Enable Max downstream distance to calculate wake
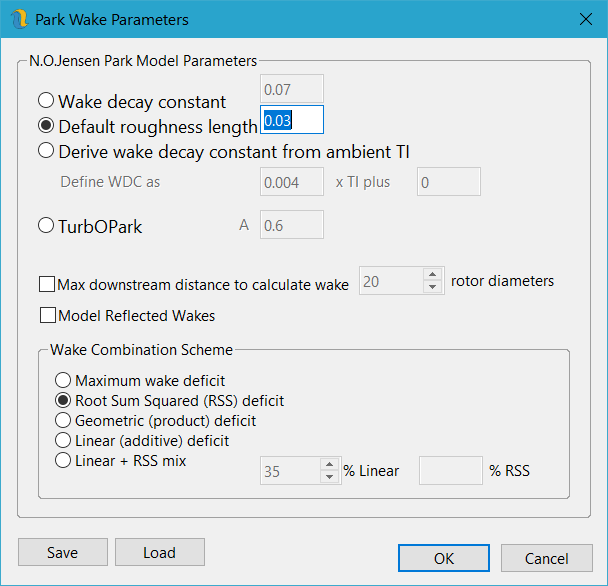The width and height of the screenshot is (608, 586). click(47, 284)
